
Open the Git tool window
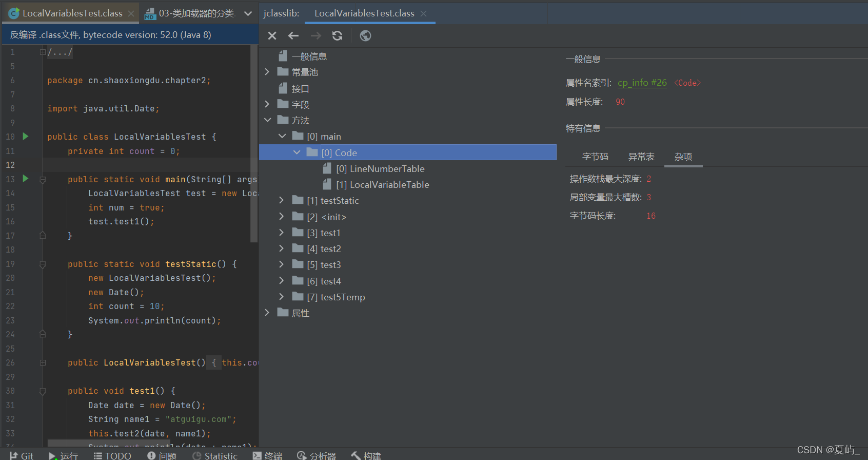[x=22, y=455]
